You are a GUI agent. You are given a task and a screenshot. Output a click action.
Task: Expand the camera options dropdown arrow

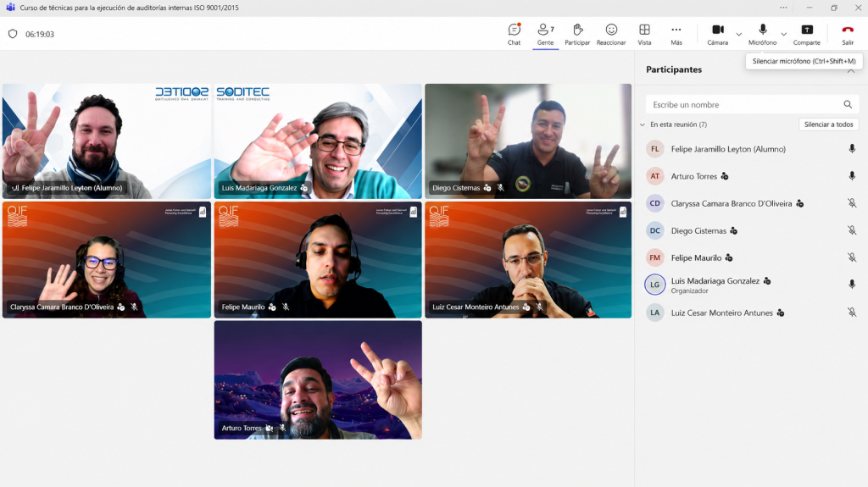[739, 35]
